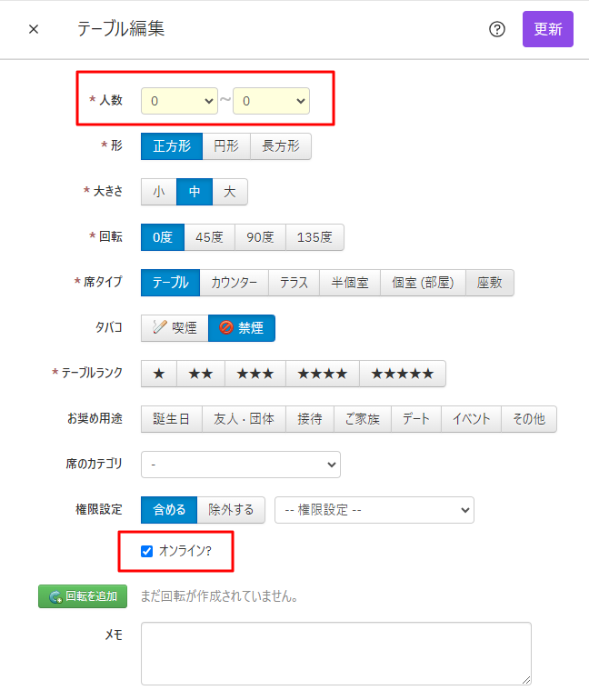Viewport: 589px width, 700px height.
Task: Uncheck the オンライン? checkbox
Action: (147, 552)
